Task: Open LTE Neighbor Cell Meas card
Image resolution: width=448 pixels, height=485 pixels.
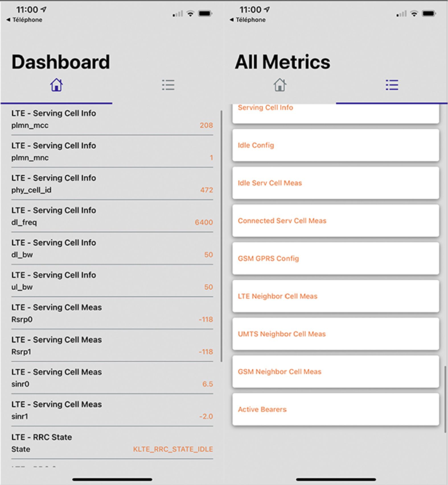Action: click(336, 296)
